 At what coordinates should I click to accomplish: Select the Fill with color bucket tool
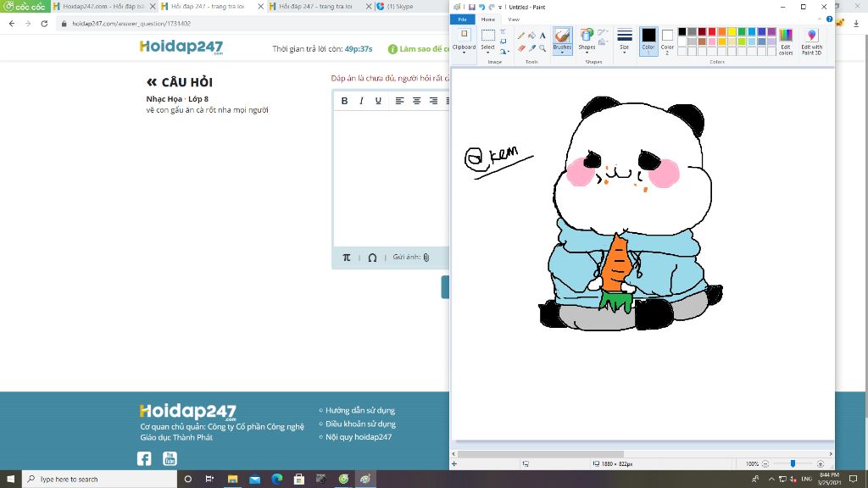pyautogui.click(x=531, y=36)
